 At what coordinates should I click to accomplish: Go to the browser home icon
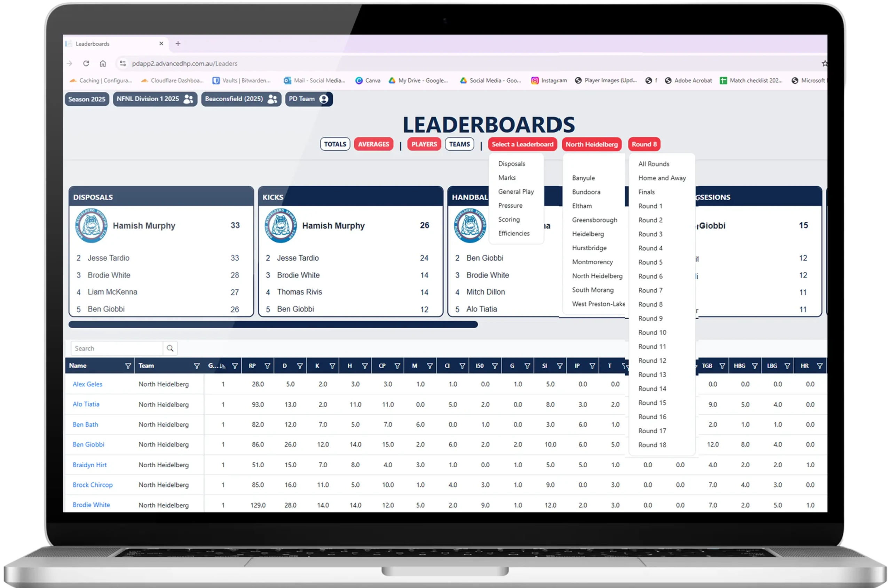103,63
